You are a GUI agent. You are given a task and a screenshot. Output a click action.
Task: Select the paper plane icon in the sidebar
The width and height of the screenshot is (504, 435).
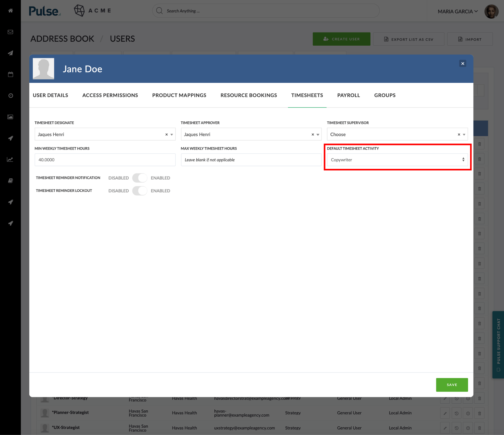(10, 53)
